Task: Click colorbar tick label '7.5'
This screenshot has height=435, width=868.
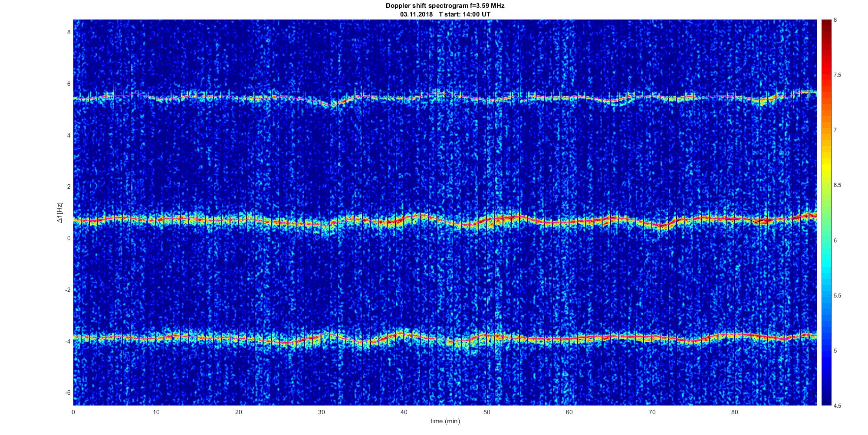Action: pos(838,75)
